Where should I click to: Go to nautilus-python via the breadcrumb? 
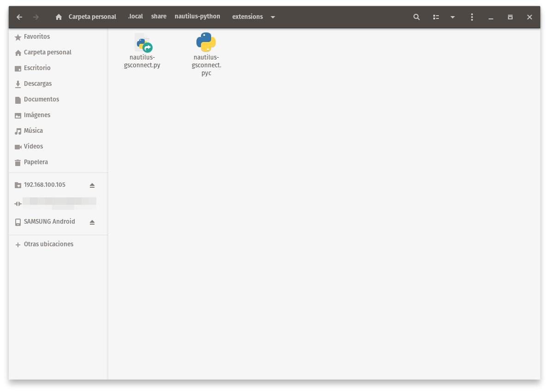(x=197, y=16)
